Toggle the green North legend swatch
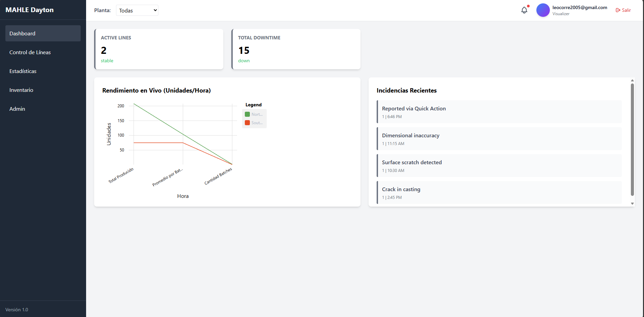 [247, 114]
